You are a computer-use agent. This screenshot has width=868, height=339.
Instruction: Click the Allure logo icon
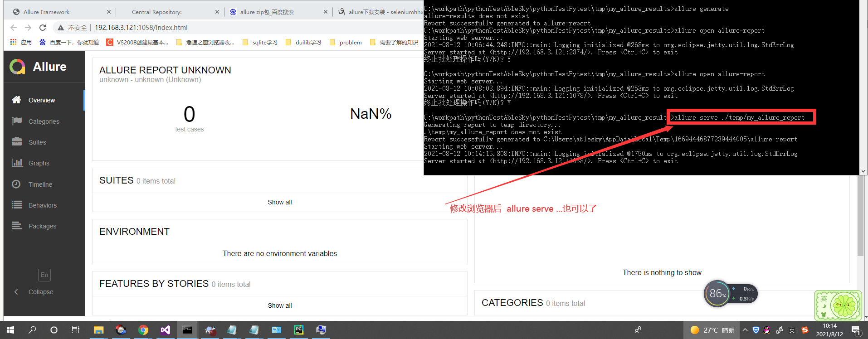point(17,67)
